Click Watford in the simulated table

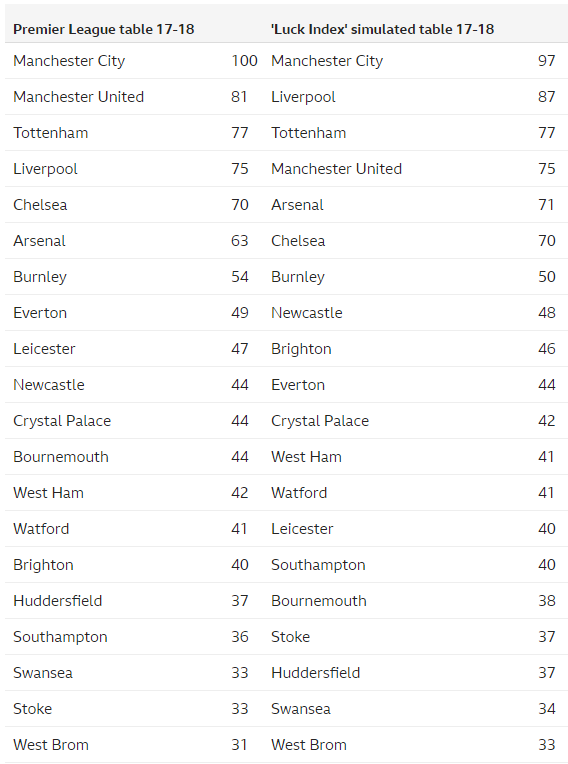[x=299, y=493]
